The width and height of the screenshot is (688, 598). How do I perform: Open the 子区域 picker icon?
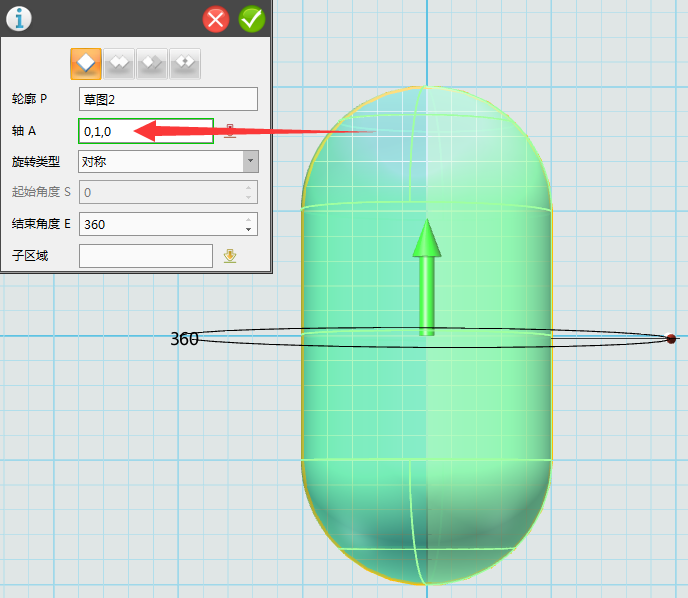click(230, 256)
